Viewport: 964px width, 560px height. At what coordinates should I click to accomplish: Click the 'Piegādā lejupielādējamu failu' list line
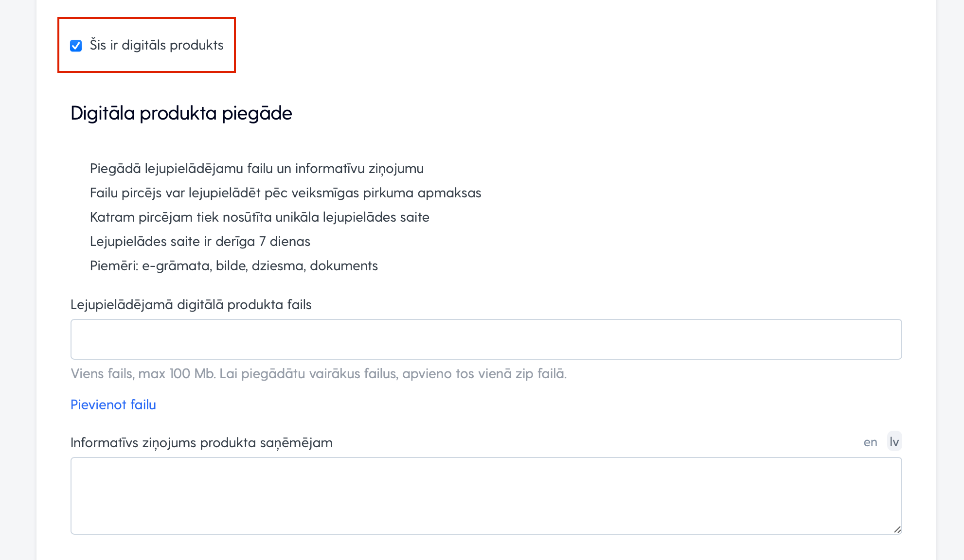click(257, 169)
